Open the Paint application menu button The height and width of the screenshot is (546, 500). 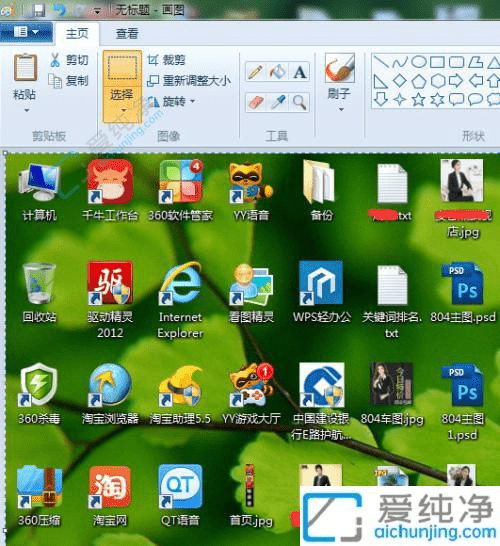[26, 32]
